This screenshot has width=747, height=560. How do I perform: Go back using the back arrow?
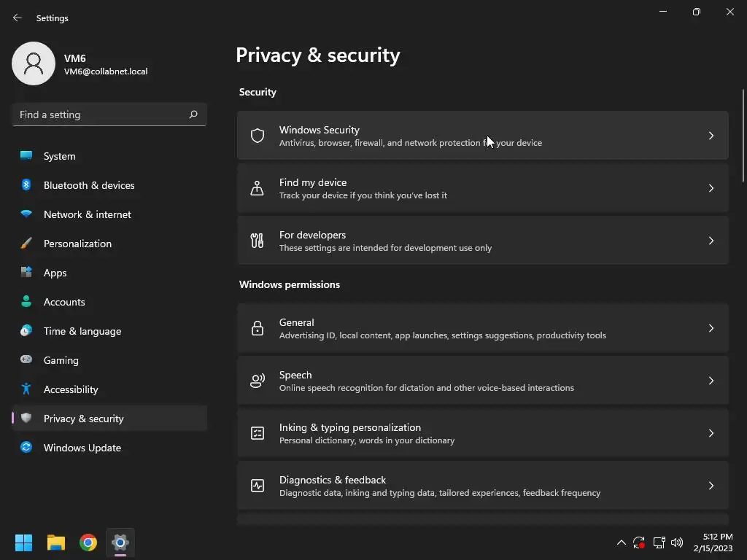(x=18, y=17)
